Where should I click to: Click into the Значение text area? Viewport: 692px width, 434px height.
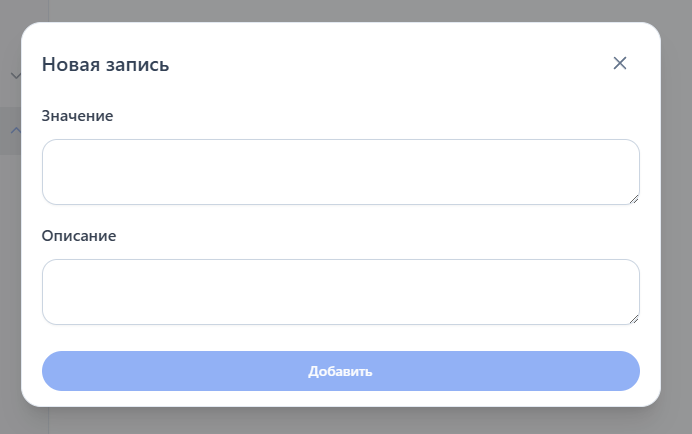340,172
